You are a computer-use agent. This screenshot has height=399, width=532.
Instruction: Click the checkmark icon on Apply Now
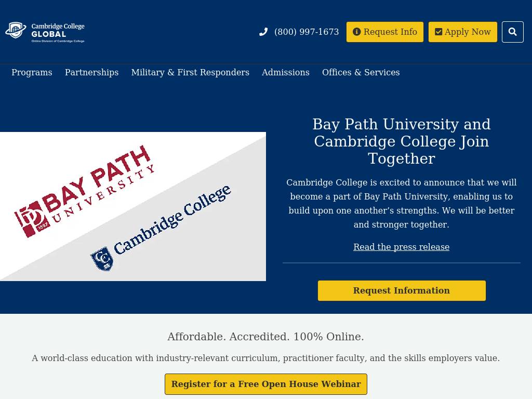tap(438, 32)
